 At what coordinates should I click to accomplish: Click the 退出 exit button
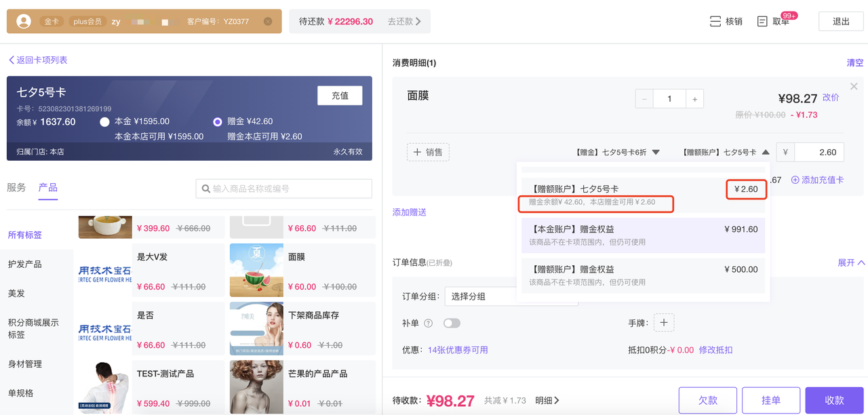(x=841, y=22)
